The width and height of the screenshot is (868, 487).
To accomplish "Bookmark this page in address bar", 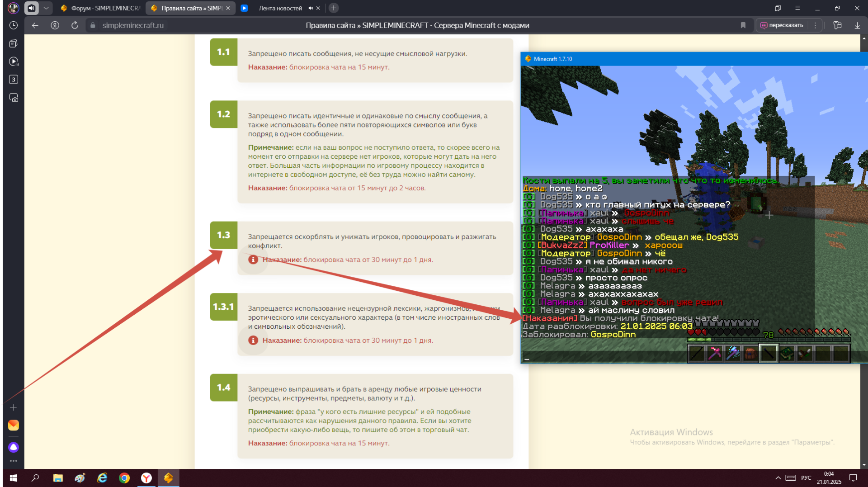I will 743,25.
